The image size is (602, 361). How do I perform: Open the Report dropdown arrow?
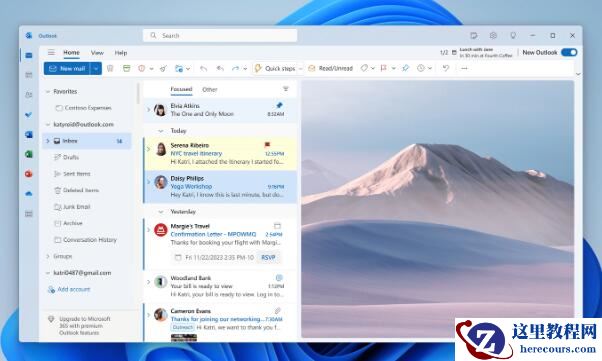(x=151, y=69)
